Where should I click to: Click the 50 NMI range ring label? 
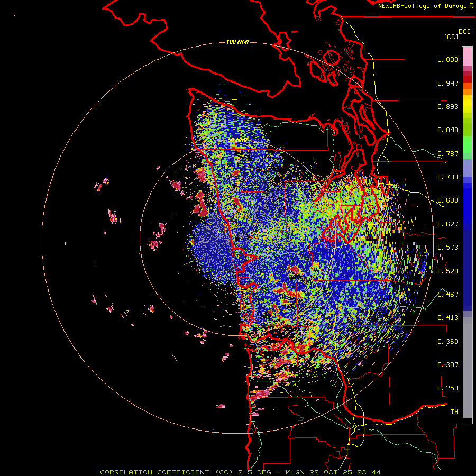238,140
